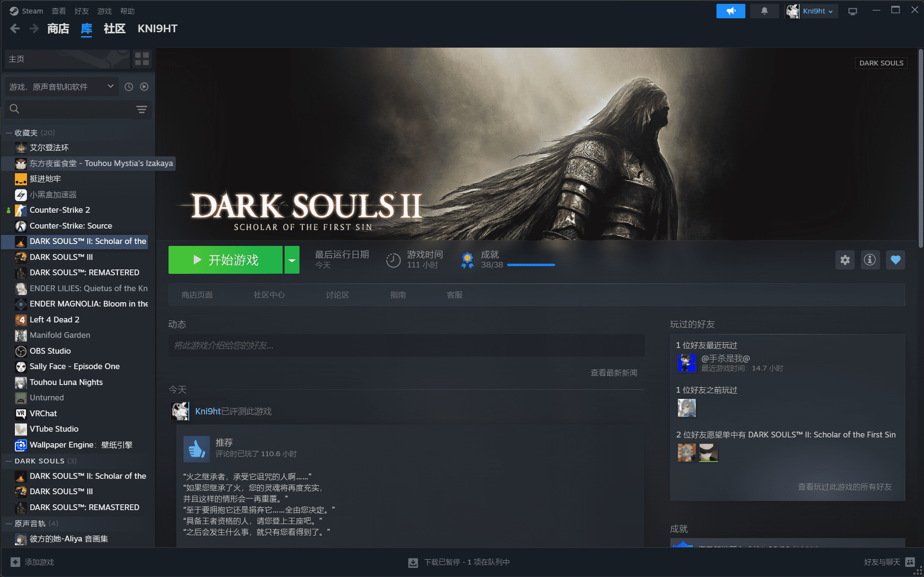Click the achievements ribbon icon

tap(467, 260)
